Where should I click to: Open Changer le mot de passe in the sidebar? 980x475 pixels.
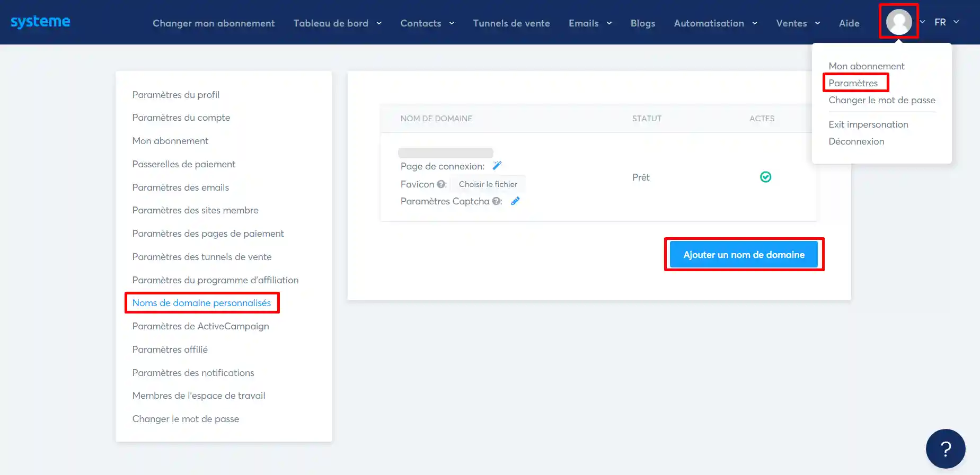coord(186,419)
